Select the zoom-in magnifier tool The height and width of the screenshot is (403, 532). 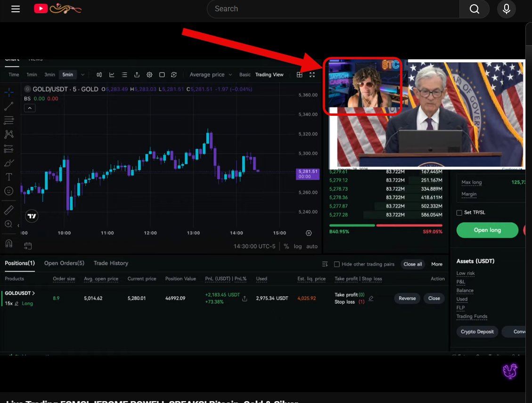coord(9,224)
